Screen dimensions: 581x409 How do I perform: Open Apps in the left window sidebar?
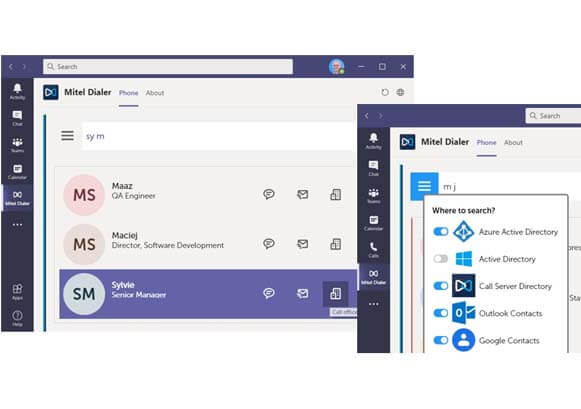click(x=17, y=292)
